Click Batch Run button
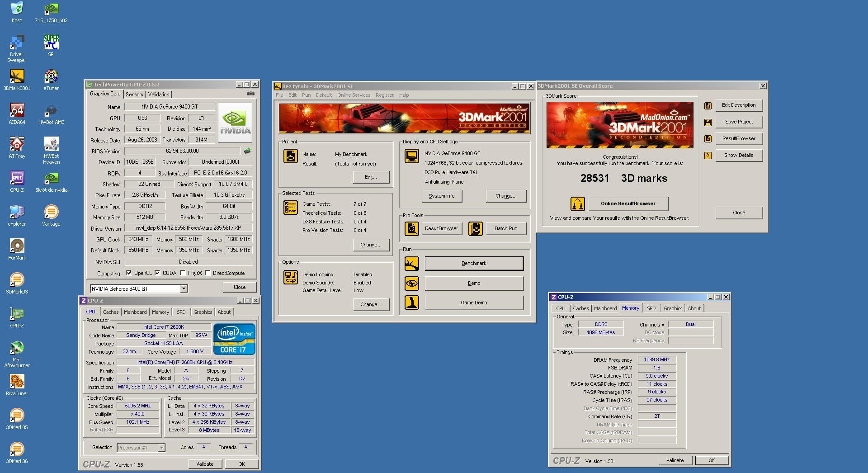 click(x=506, y=228)
